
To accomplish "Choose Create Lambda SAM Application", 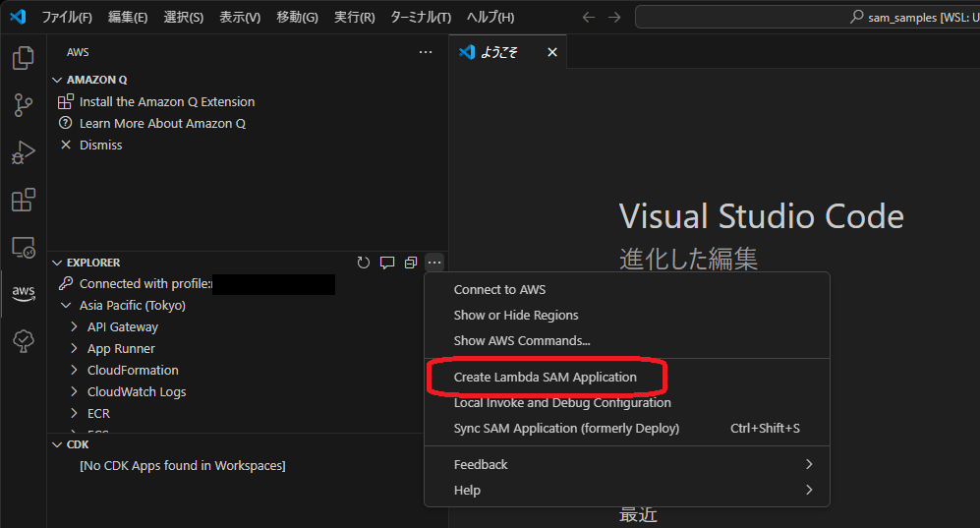I will pyautogui.click(x=627, y=377).
